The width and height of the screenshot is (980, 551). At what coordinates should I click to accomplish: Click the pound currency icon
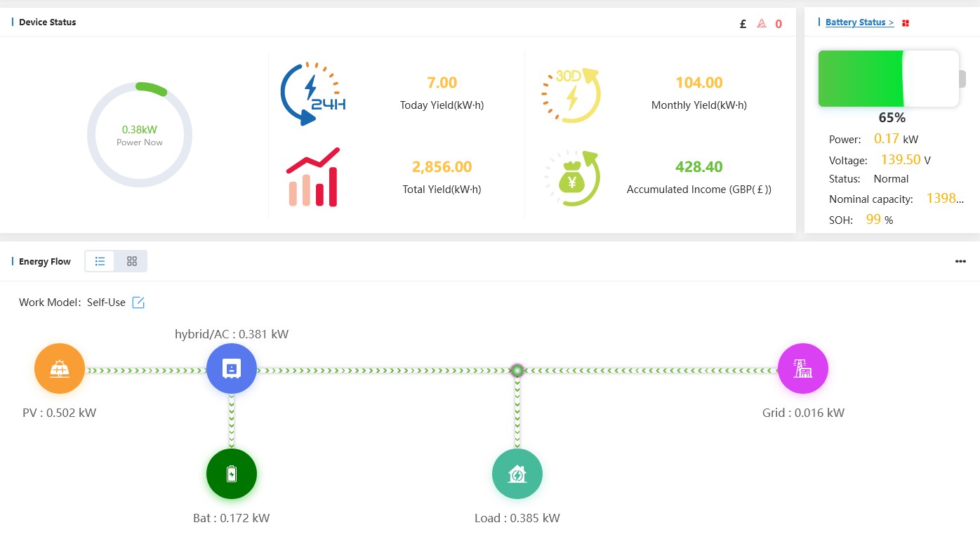click(x=743, y=24)
